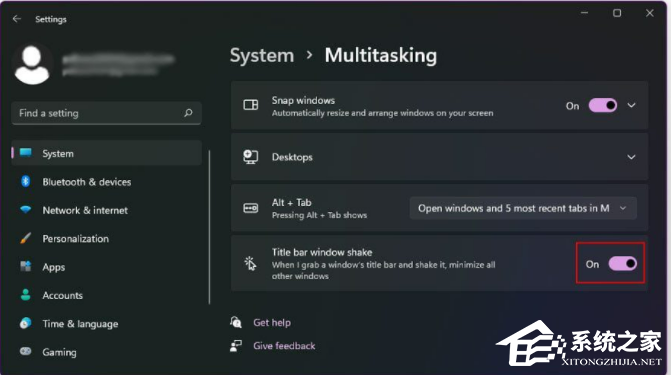Click the back arrow in Settings

17,19
